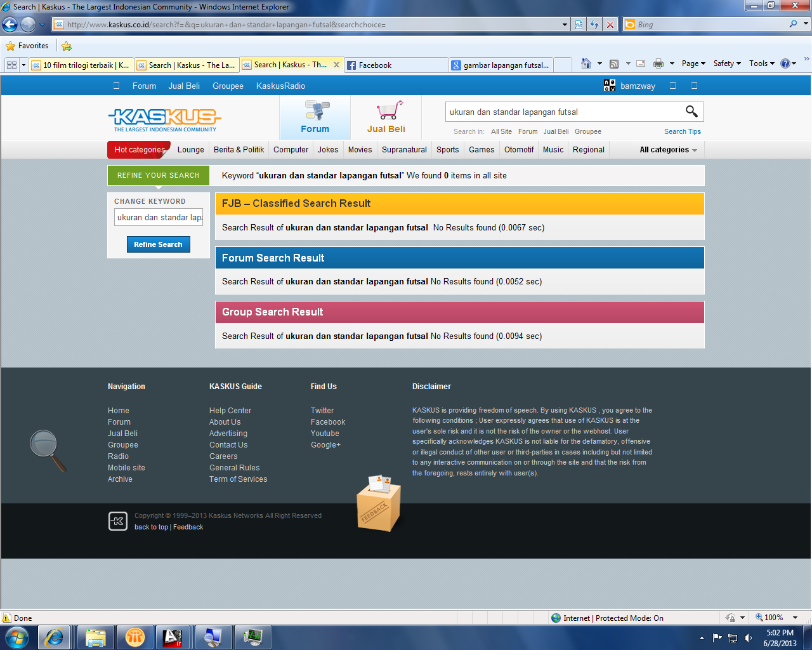Open the Quick Tabs grid icon
The height and width of the screenshot is (650, 812).
point(11,65)
